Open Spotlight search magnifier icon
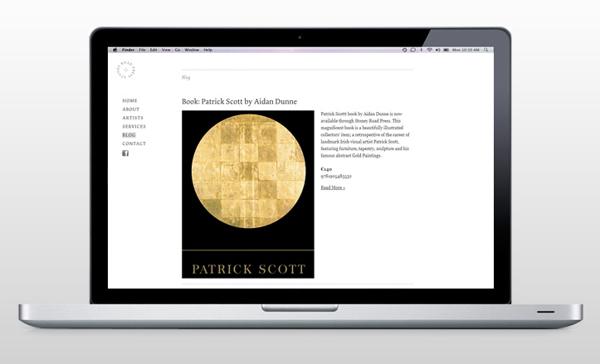Viewport: 600px width, 364px height. [x=486, y=50]
